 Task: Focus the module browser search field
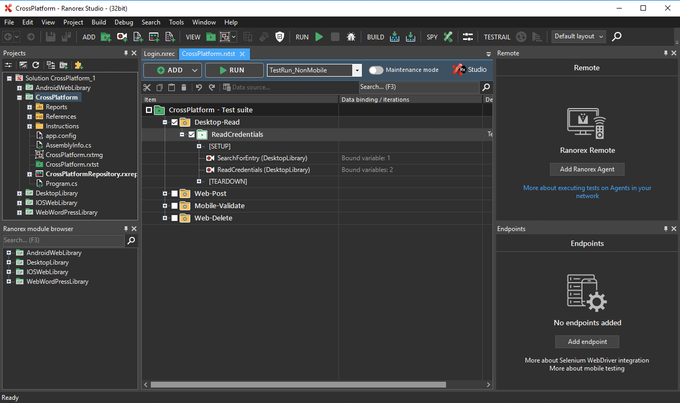(x=64, y=240)
